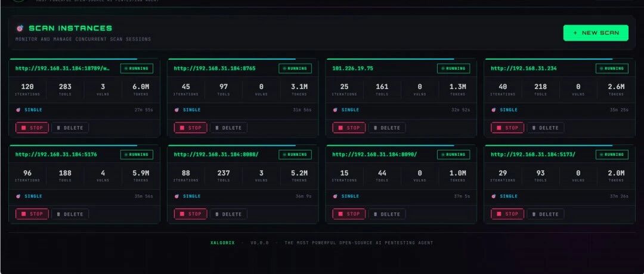Select 218 tools value on 192.168.31.234 card

coord(540,87)
